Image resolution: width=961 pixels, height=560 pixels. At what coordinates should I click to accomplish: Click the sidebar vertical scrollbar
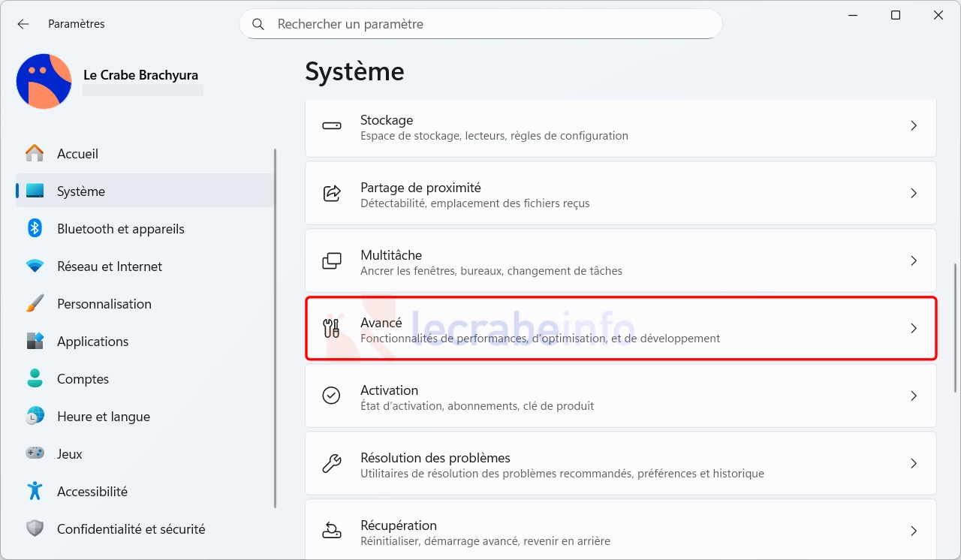coord(276,328)
